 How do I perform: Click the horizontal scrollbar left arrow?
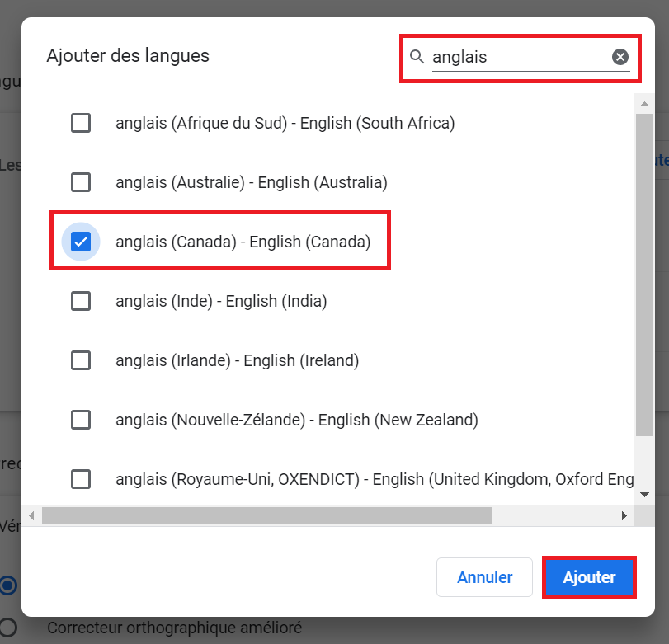point(31,515)
